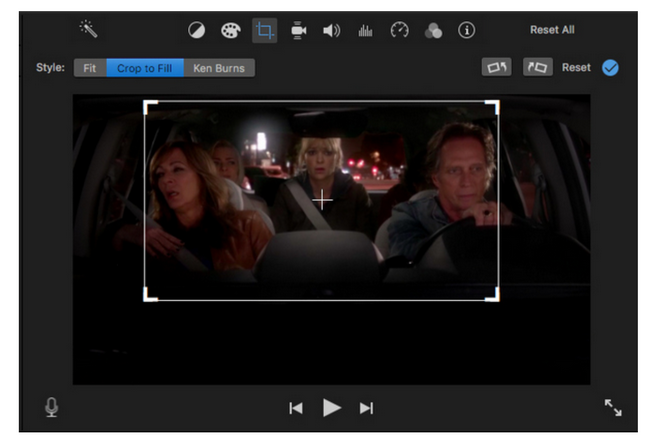
Task: Rotate the clip counterclockwise
Action: click(496, 68)
